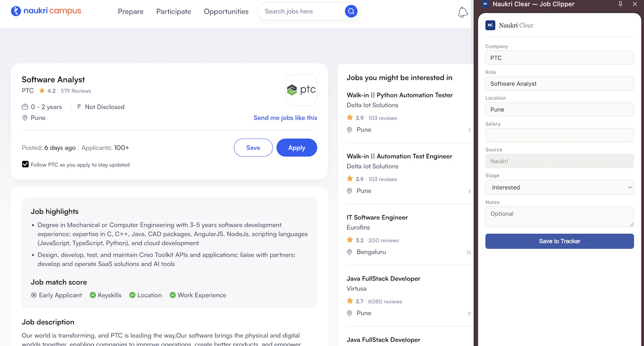This screenshot has width=644, height=346.
Task: Apply to the Software Analyst job
Action: click(x=297, y=148)
